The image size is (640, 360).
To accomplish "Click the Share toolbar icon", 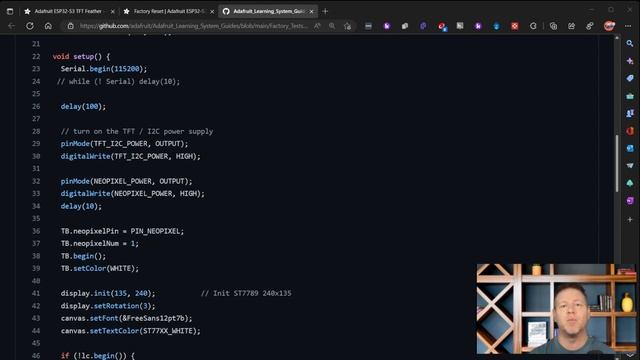I will 571,26.
